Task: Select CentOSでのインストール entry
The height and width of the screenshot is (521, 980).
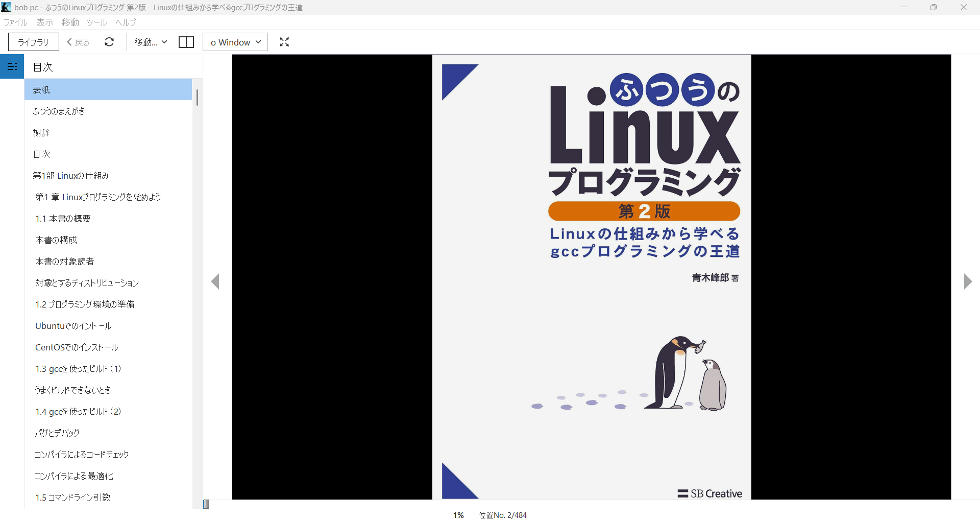Action: click(x=108, y=347)
